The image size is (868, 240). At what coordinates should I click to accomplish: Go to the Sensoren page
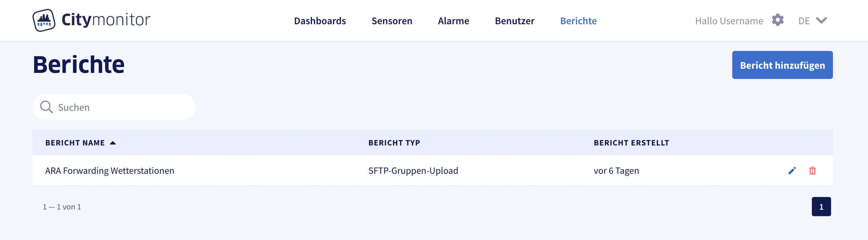pyautogui.click(x=392, y=21)
